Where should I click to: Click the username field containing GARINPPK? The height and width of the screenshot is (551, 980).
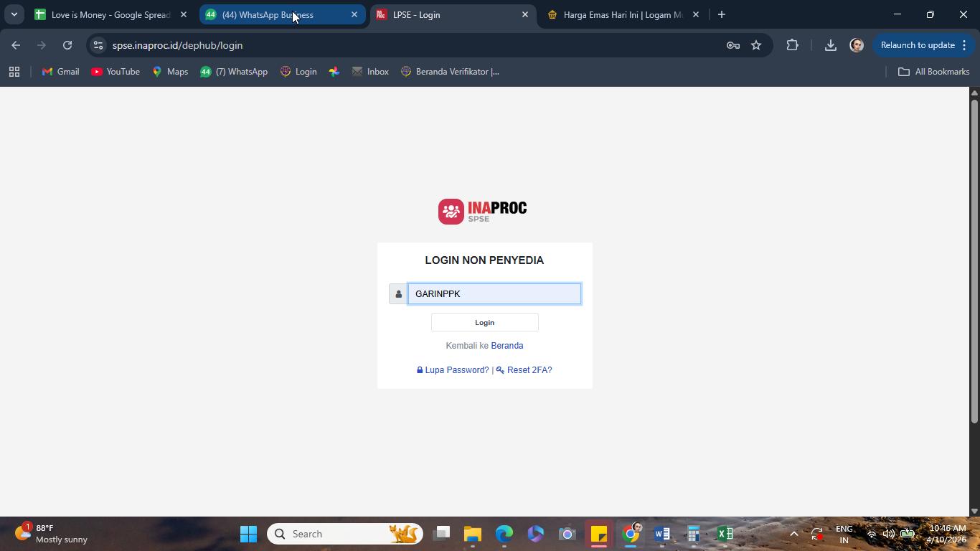point(494,294)
